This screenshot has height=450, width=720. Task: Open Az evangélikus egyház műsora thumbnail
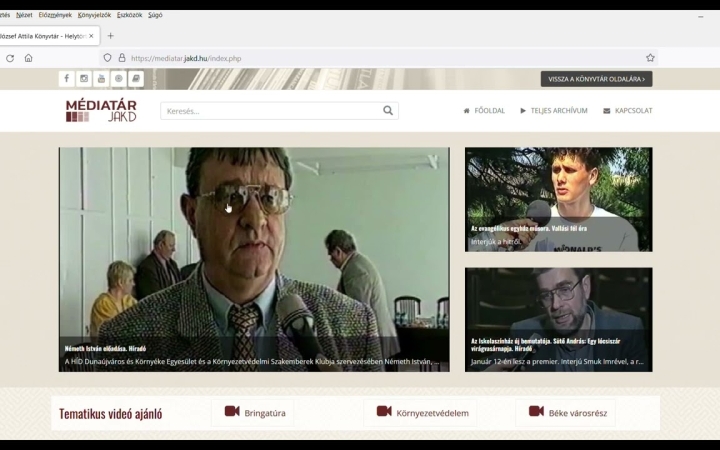click(558, 199)
